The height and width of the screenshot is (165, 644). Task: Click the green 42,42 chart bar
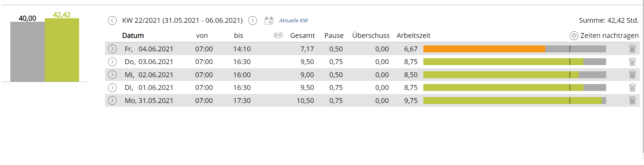(x=62, y=50)
